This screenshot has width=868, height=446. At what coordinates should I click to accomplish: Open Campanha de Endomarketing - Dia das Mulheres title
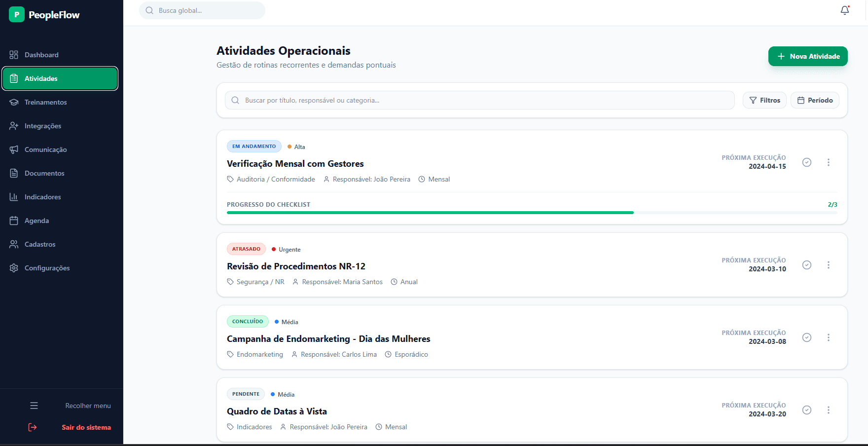click(x=328, y=339)
